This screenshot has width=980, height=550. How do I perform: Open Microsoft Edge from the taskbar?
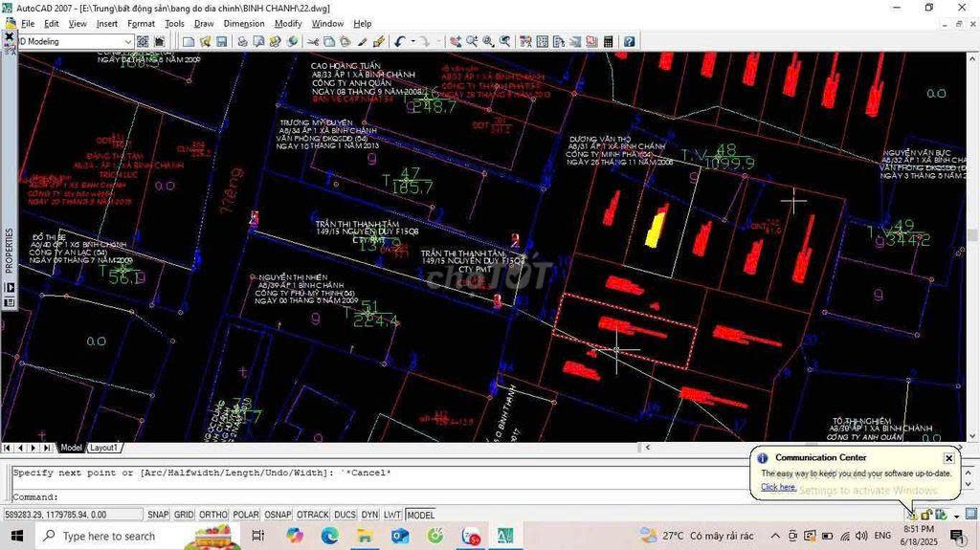(329, 536)
